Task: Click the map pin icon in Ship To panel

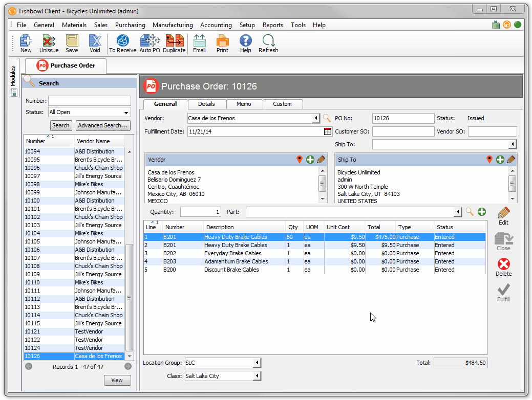Action: (490, 160)
